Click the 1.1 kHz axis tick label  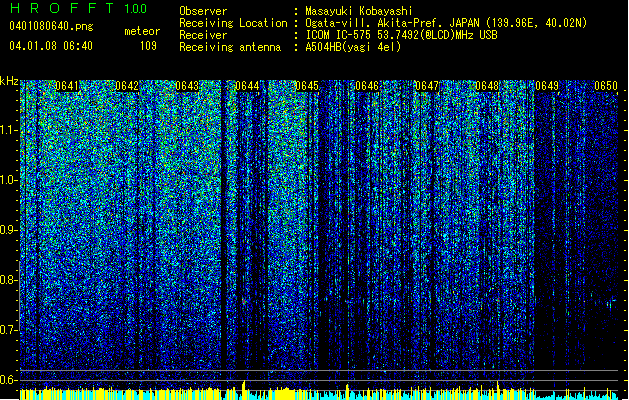(8, 130)
